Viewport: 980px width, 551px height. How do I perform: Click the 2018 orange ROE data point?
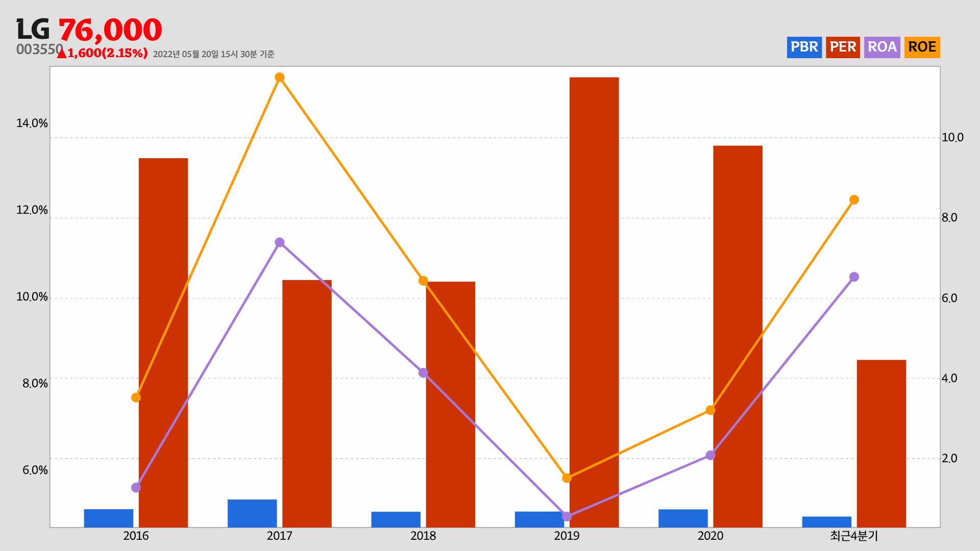tap(423, 281)
